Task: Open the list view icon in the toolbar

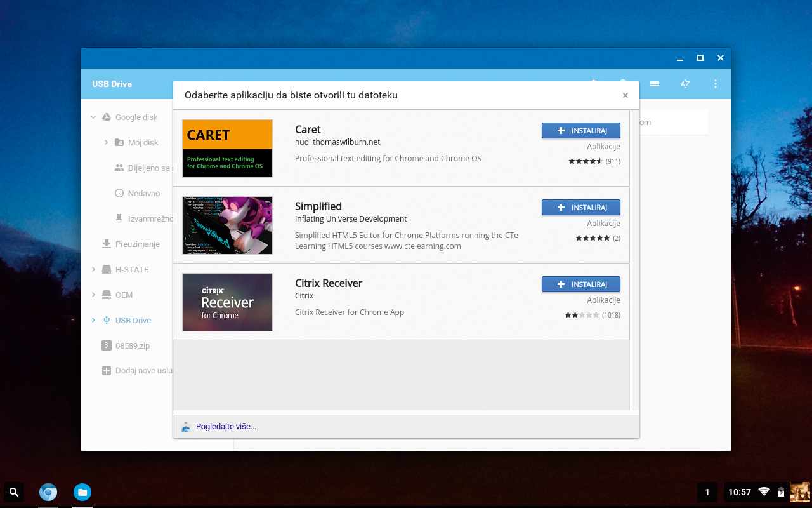Action: tap(655, 84)
